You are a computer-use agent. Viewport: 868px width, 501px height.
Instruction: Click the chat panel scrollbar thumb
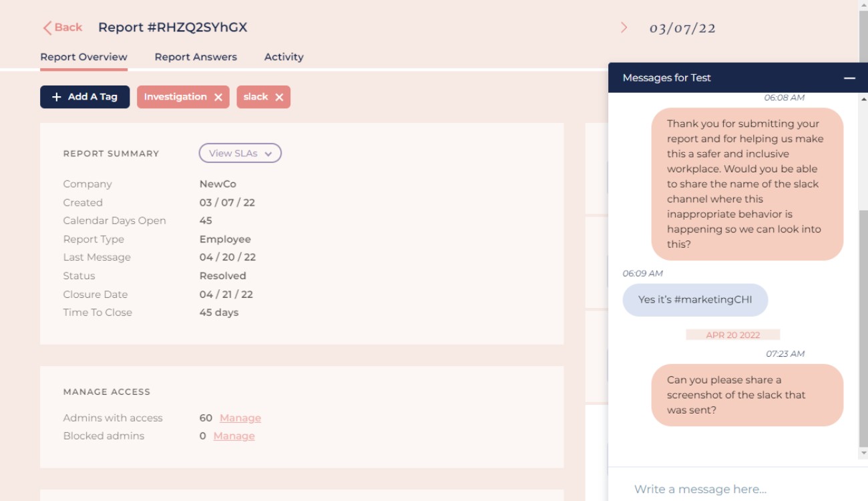pyautogui.click(x=863, y=329)
